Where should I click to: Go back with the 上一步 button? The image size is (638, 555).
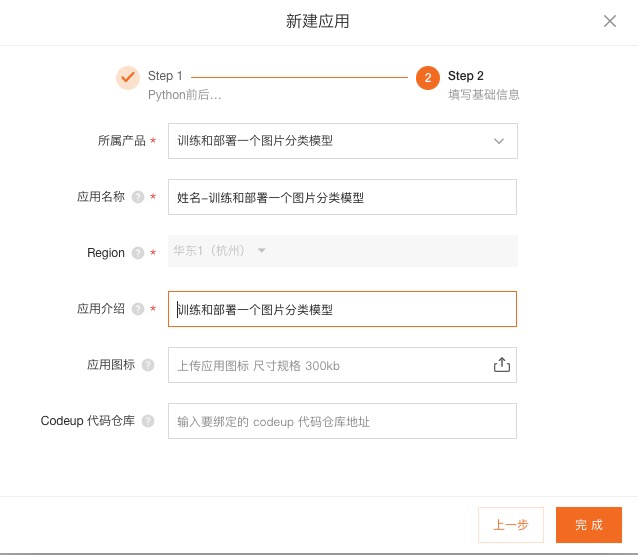coord(511,525)
